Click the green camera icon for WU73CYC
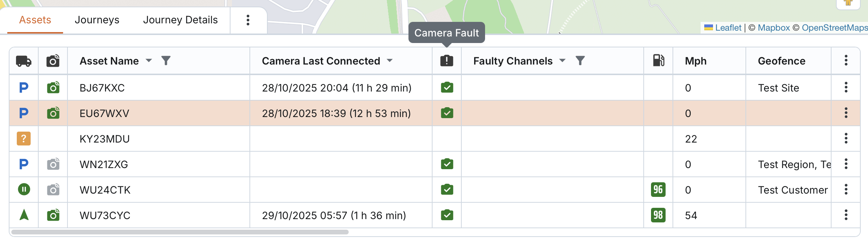868x245 pixels. (x=53, y=215)
